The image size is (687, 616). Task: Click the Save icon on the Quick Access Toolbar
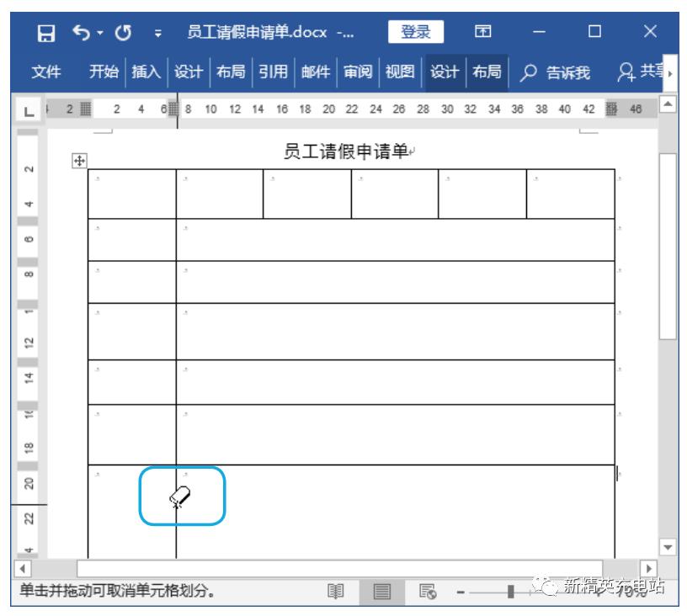coord(49,31)
